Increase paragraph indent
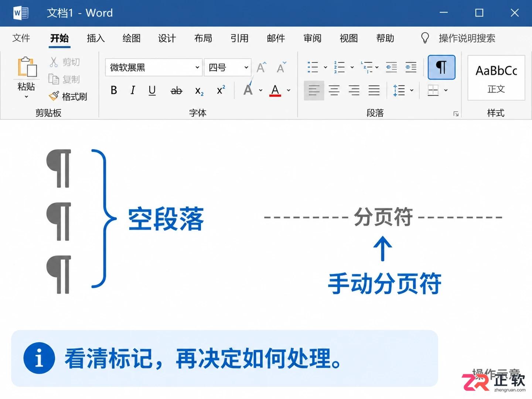The width and height of the screenshot is (532, 399). (411, 67)
